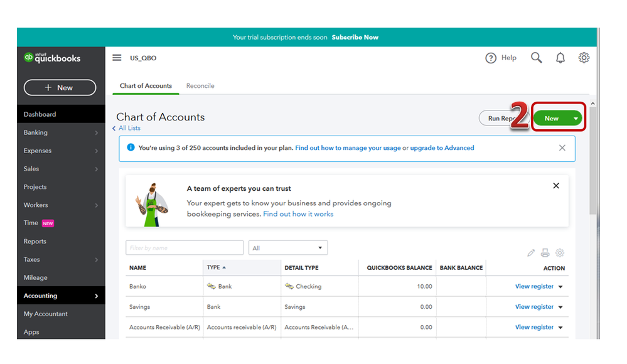Expand the Expenses submenu chevron
The image size is (627, 364).
click(97, 151)
